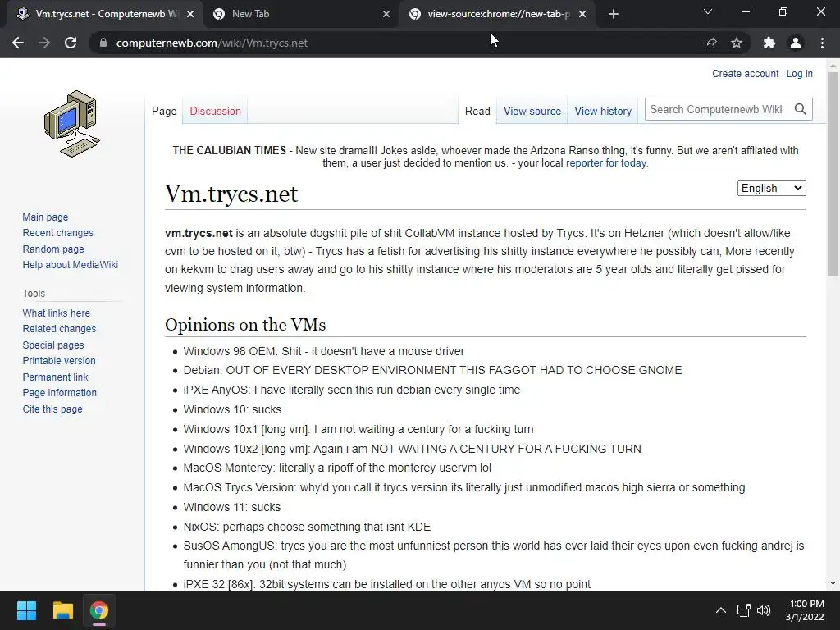
Task: Click the browser forward arrow
Action: pos(44,43)
